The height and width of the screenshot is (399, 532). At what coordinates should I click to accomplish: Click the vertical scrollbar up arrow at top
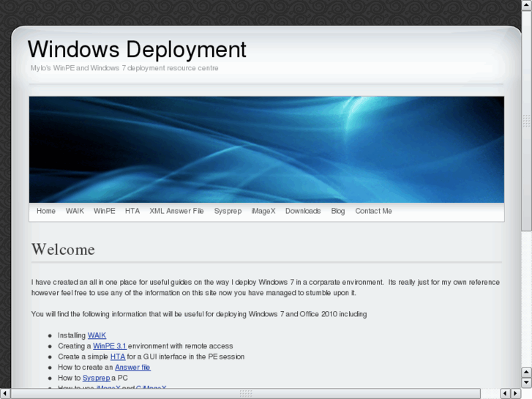(527, 4)
